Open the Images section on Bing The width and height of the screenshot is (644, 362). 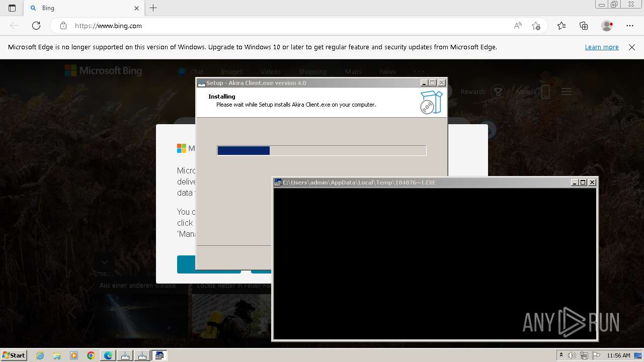click(231, 72)
